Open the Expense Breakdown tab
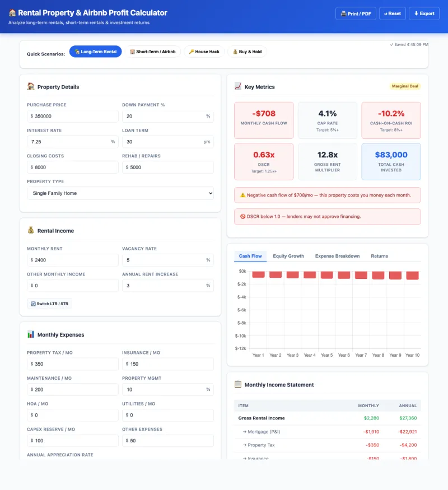The height and width of the screenshot is (490, 448). point(337,256)
